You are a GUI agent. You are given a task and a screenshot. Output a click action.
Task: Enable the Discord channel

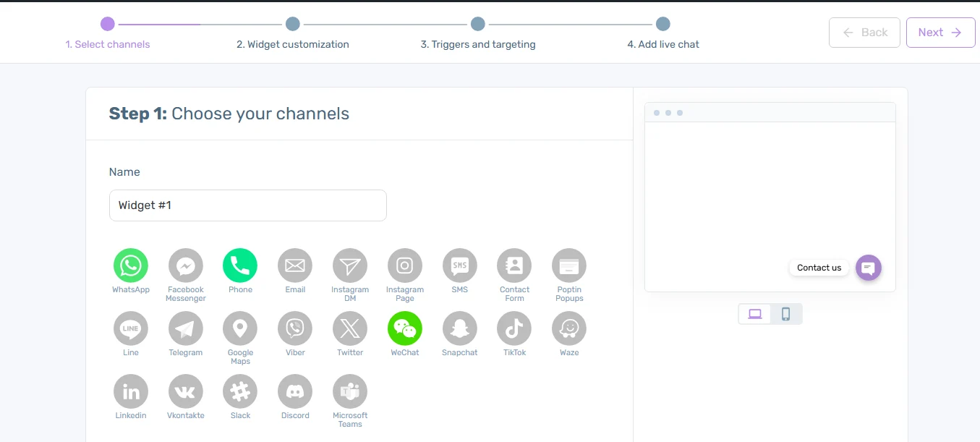coord(295,392)
